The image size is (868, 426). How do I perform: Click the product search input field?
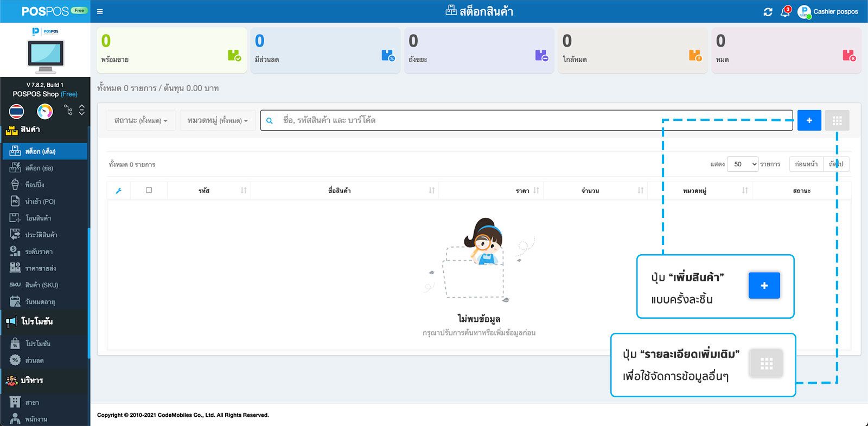pyautogui.click(x=532, y=120)
